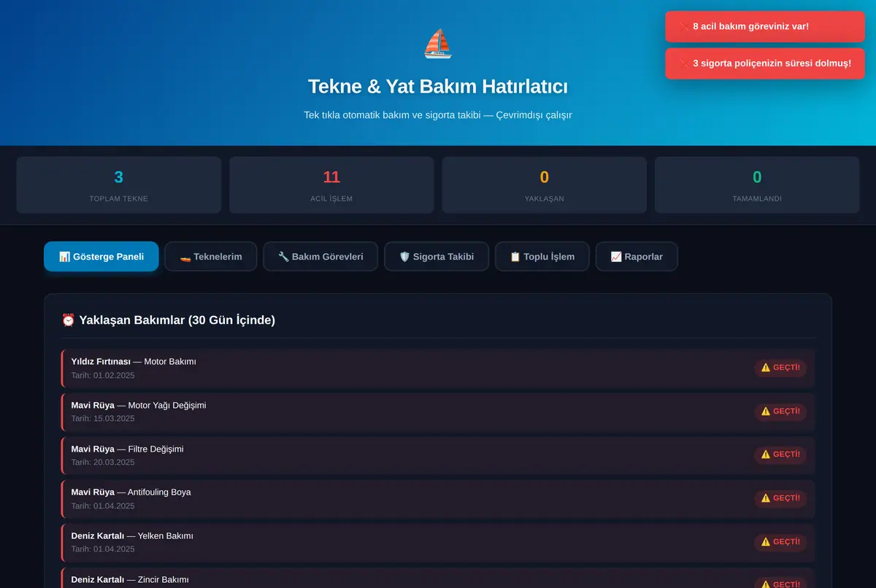Select the Mavi Rüya — Filtre Değişimi row
Viewport: 876px width, 588px height.
coord(438,455)
